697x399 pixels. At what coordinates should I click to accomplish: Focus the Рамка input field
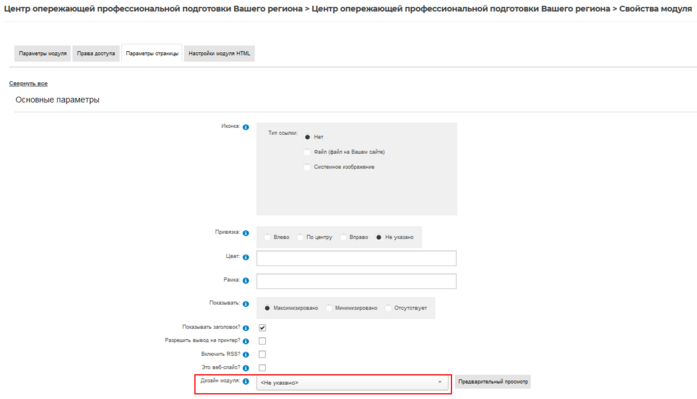click(x=357, y=281)
